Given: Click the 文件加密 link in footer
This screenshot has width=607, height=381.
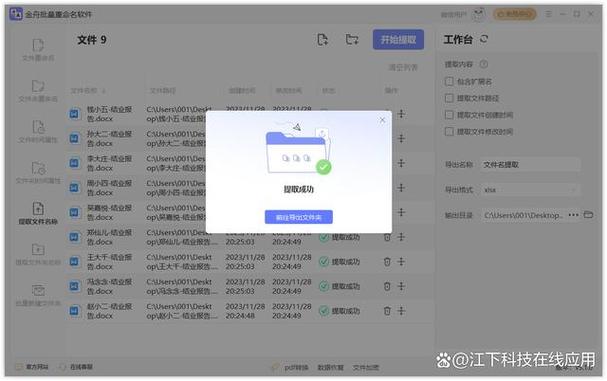Looking at the screenshot, I should 366,367.
